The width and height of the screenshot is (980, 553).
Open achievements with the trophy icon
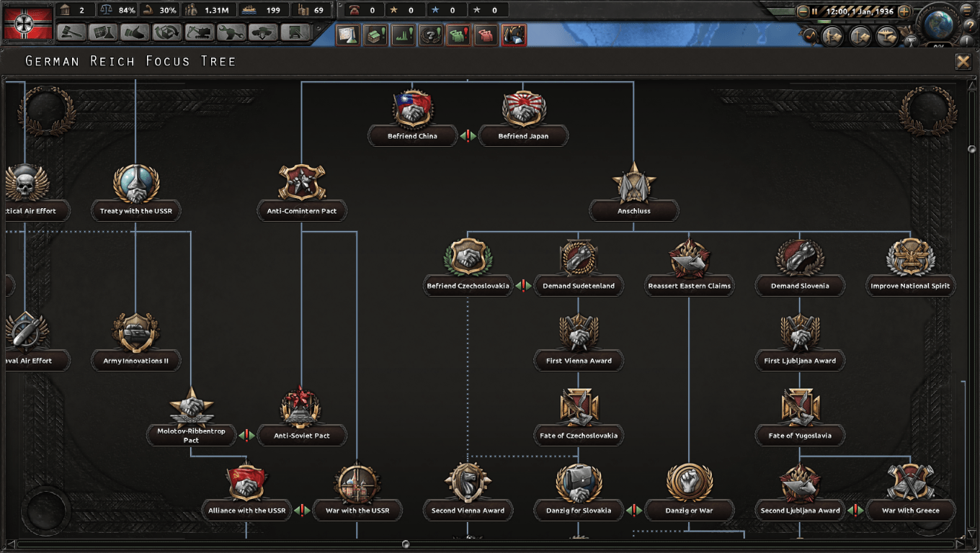(x=911, y=42)
